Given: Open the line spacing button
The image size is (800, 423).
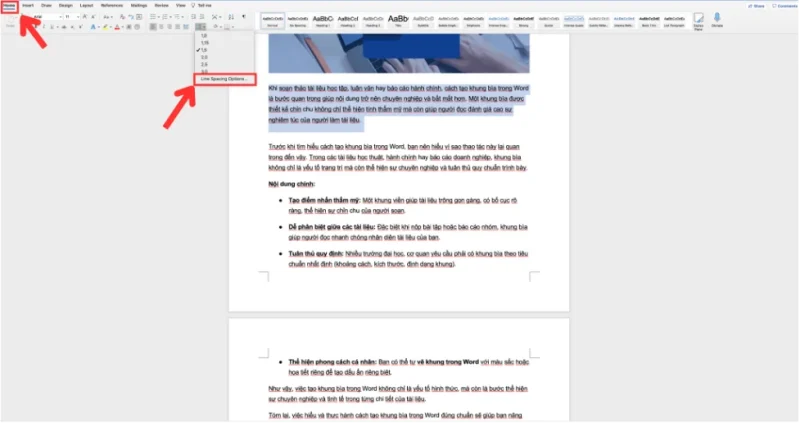Looking at the screenshot, I should (201, 27).
